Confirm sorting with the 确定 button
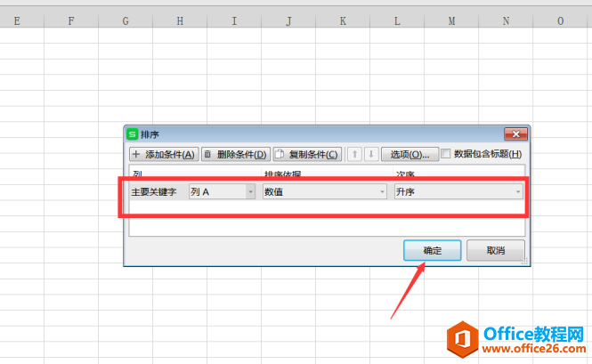The height and width of the screenshot is (364, 592). [433, 250]
